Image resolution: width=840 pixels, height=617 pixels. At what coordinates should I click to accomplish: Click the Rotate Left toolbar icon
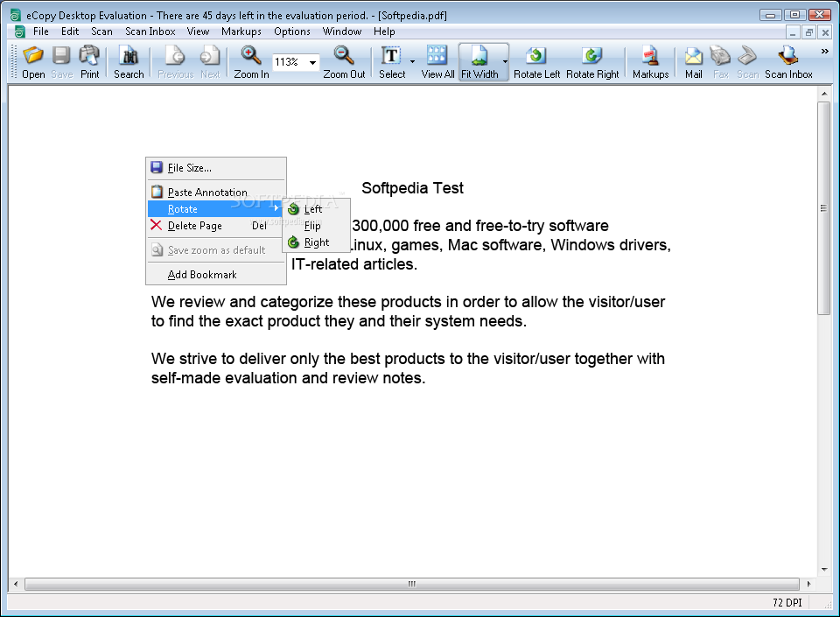[x=536, y=62]
